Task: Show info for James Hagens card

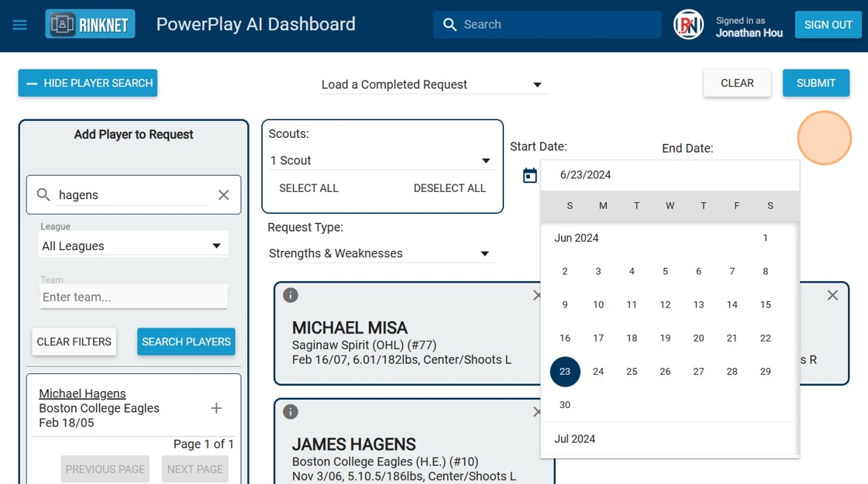Action: 291,412
